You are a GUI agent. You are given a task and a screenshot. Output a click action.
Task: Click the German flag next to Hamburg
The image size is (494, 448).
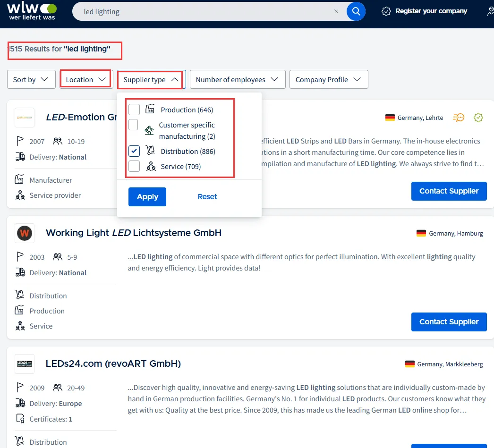[421, 233]
